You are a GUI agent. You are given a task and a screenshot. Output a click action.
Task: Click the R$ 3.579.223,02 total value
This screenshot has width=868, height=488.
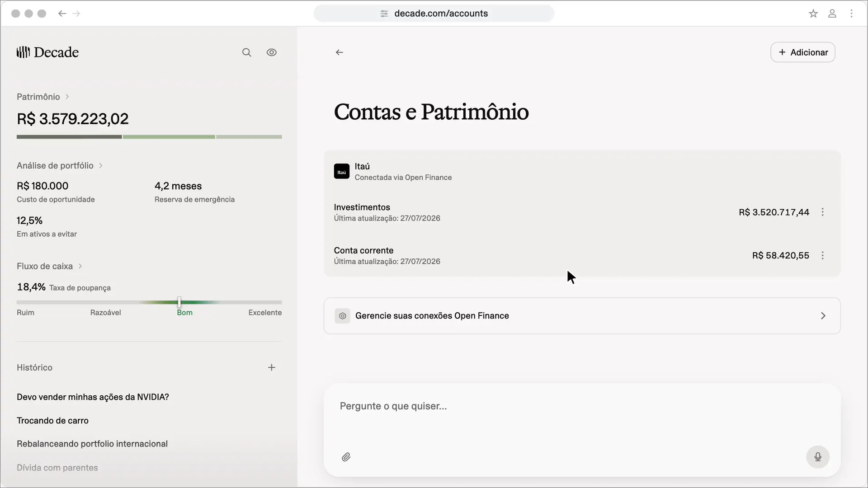pos(73,119)
